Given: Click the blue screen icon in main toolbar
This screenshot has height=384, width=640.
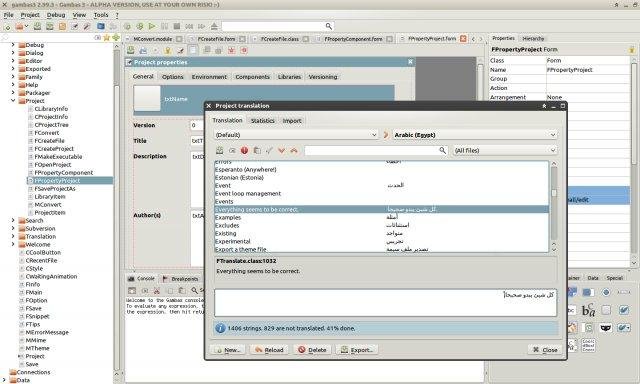Looking at the screenshot, I should coord(100,27).
